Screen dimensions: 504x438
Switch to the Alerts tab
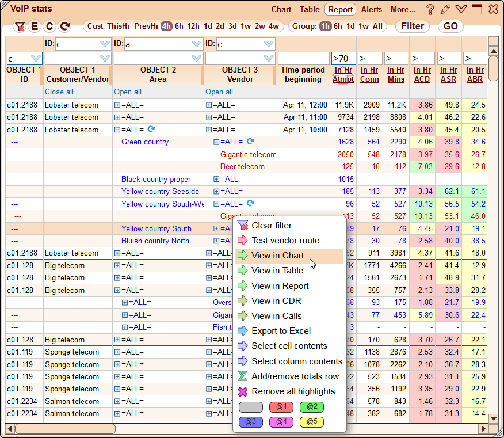pos(372,9)
